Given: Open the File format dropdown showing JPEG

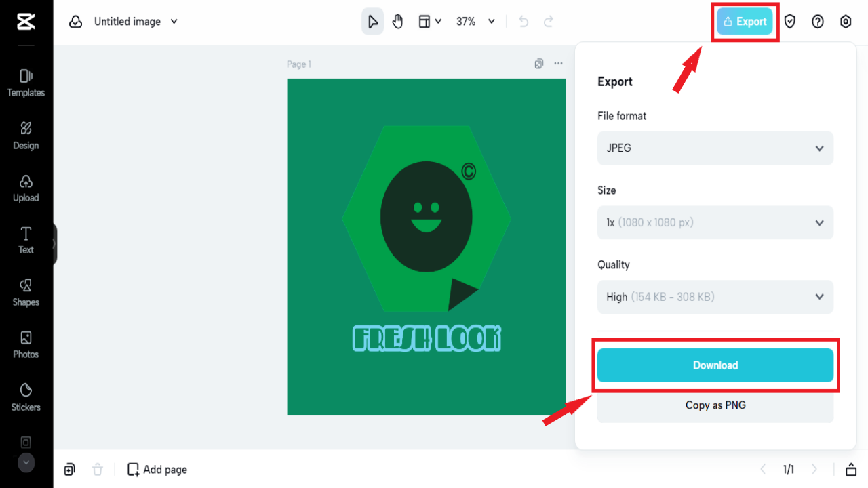Looking at the screenshot, I should point(715,148).
